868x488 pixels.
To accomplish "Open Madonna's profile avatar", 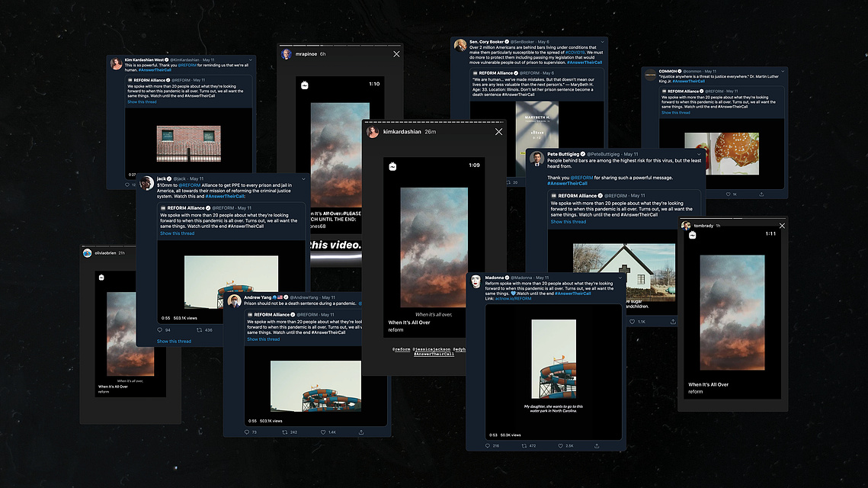I will (476, 281).
